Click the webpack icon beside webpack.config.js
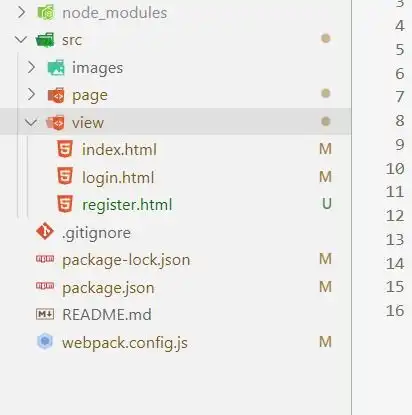 point(45,341)
